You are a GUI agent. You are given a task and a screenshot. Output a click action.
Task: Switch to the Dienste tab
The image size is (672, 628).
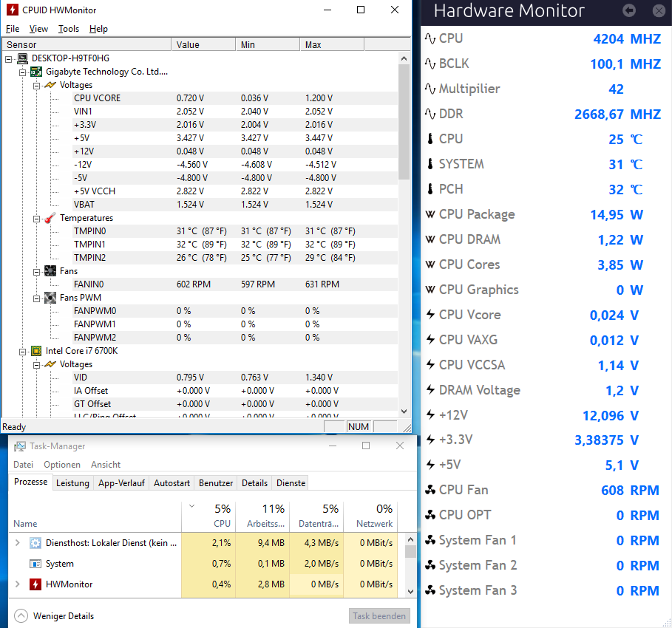click(x=291, y=483)
